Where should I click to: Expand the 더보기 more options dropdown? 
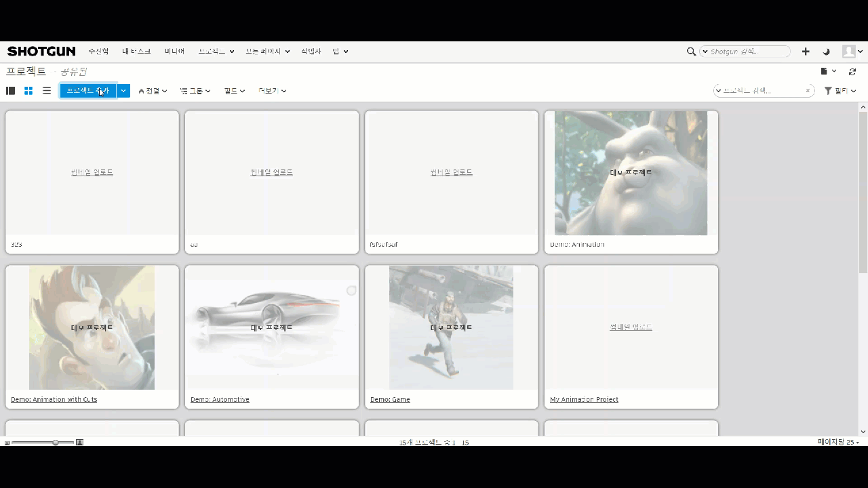point(271,90)
